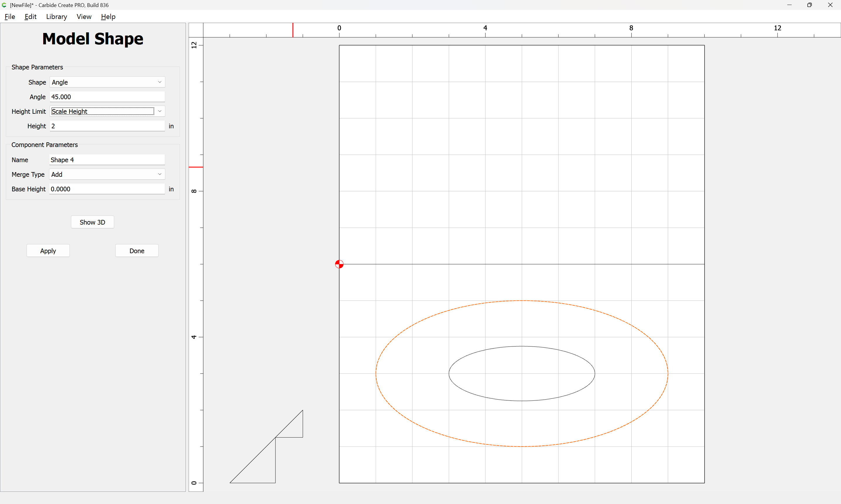Open the Help menu
Viewport: 841px width, 504px height.
108,17
